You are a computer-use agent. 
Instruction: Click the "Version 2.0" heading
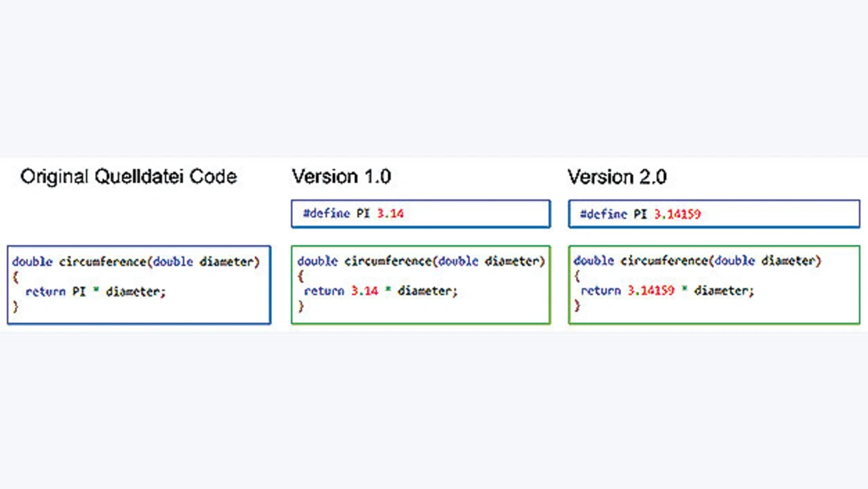[617, 177]
